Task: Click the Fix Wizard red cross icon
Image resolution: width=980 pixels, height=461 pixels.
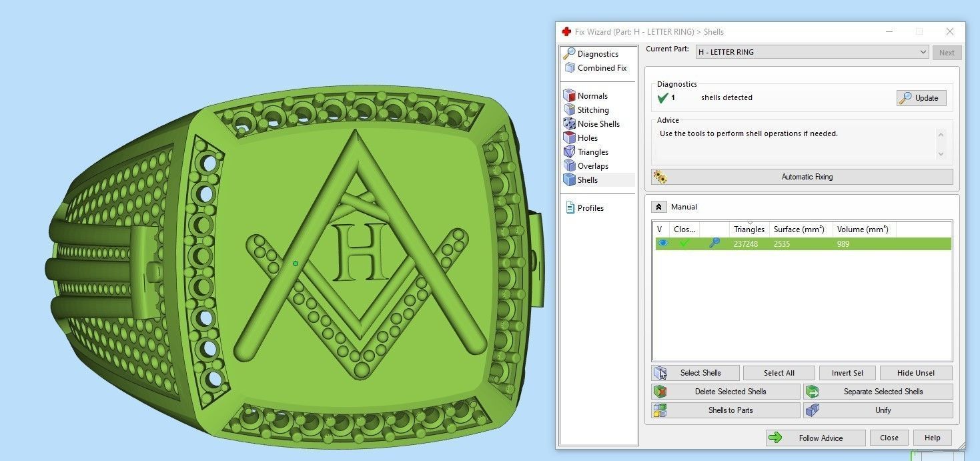Action: 566,31
